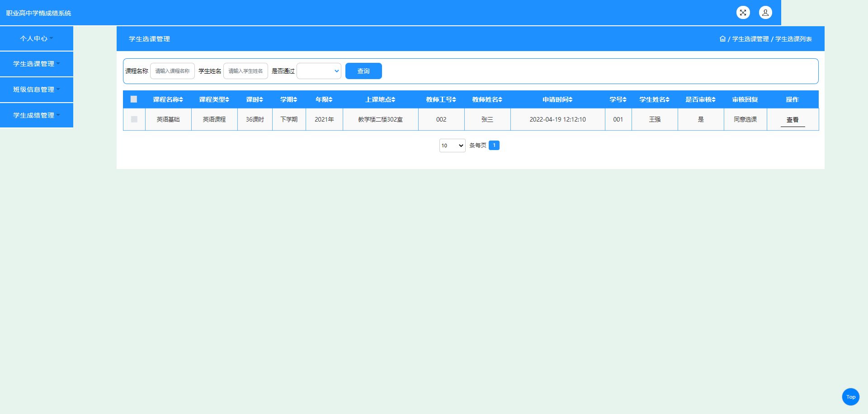868x414 pixels.
Task: Click the 2021年 cell
Action: (324, 119)
